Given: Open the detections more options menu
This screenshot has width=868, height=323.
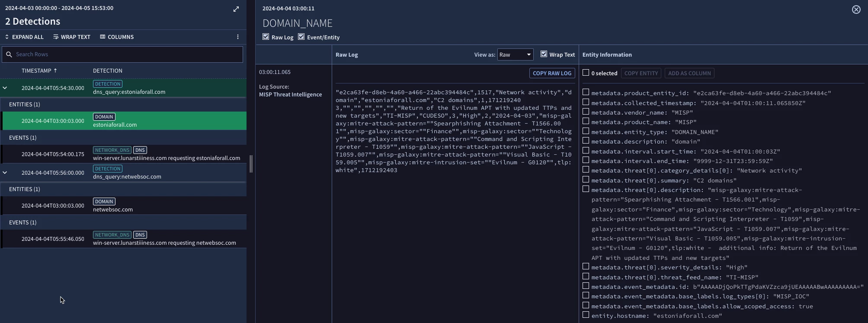Looking at the screenshot, I should tap(238, 37).
